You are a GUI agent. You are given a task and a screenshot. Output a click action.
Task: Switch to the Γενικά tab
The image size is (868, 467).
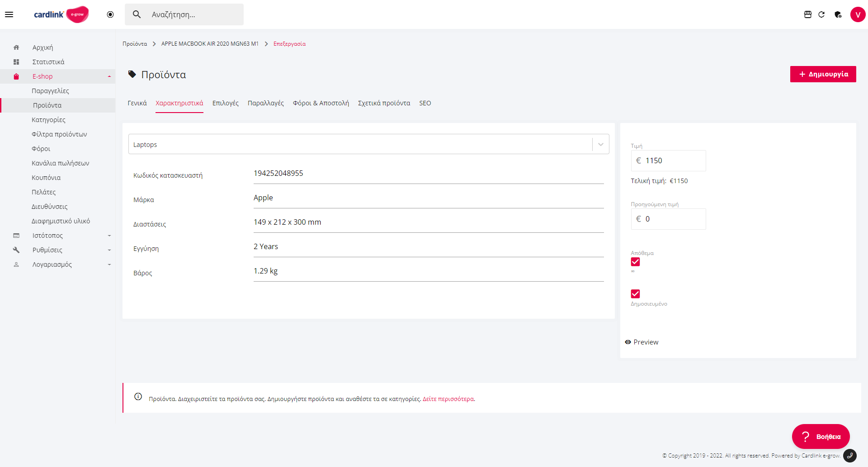(137, 103)
